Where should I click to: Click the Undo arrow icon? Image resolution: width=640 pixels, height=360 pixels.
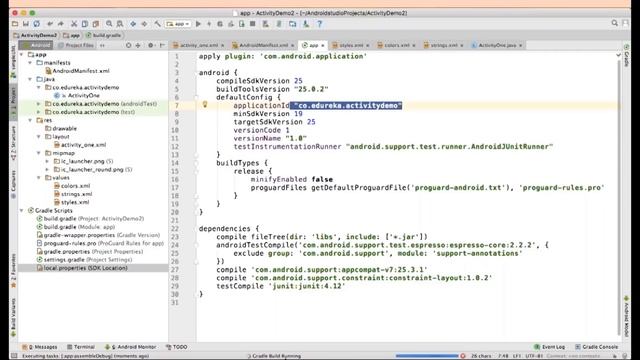tap(50, 24)
